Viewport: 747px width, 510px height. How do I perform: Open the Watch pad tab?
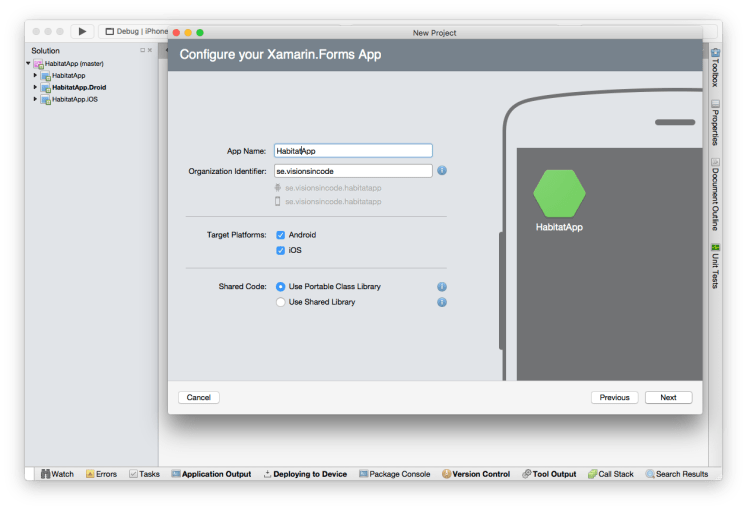57,474
